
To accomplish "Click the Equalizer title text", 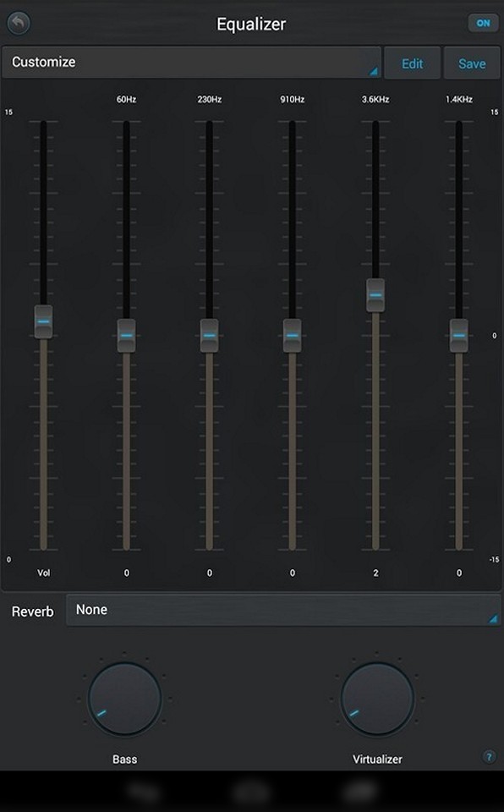I will (251, 25).
